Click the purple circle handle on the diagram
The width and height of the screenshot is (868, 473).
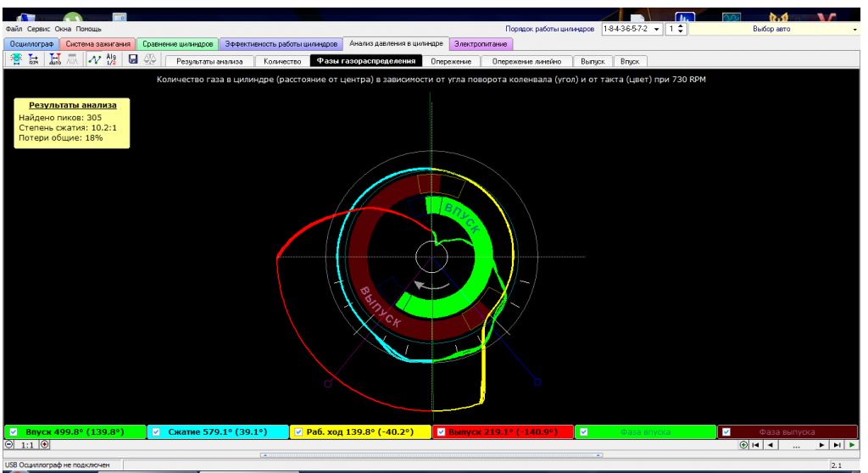328,383
